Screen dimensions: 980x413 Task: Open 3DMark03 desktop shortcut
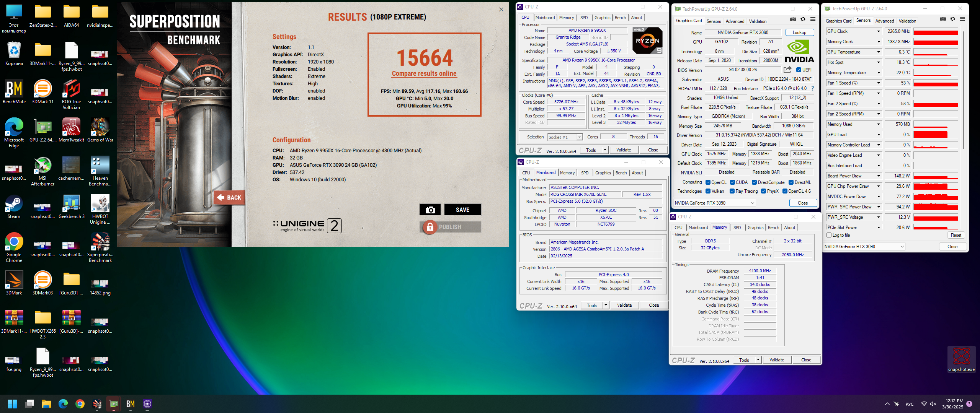43,283
